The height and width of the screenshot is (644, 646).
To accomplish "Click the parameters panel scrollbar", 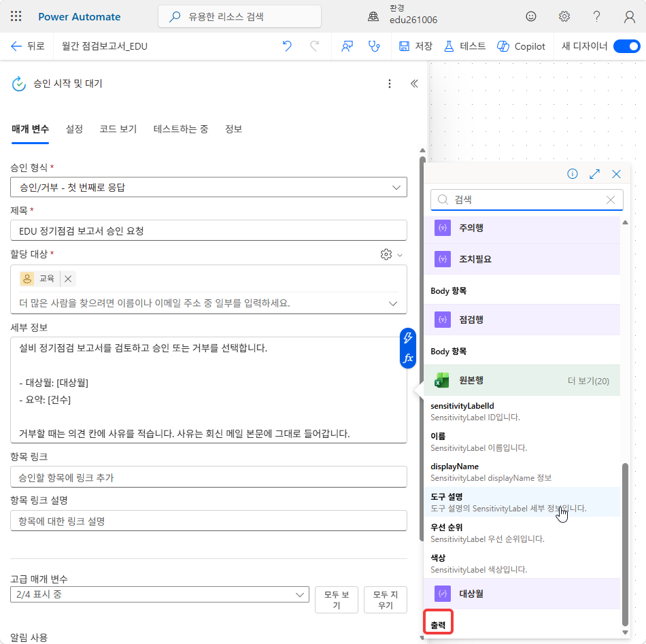I will (x=422, y=348).
